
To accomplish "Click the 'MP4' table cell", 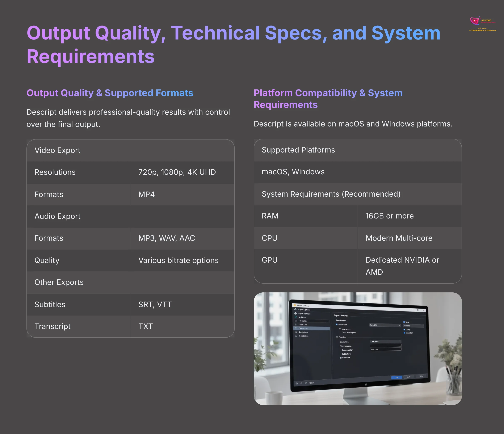I will click(183, 194).
